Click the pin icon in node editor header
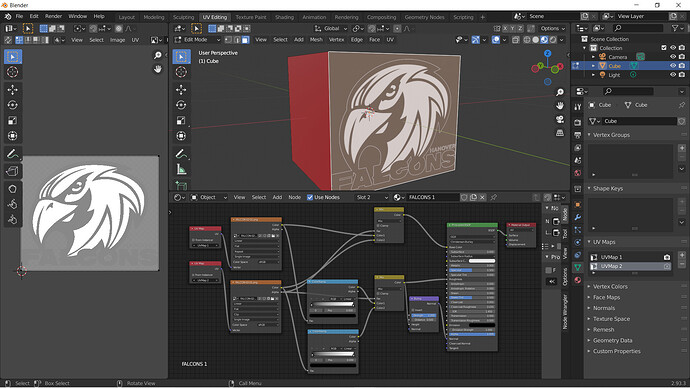This screenshot has width=690, height=388. tap(494, 198)
